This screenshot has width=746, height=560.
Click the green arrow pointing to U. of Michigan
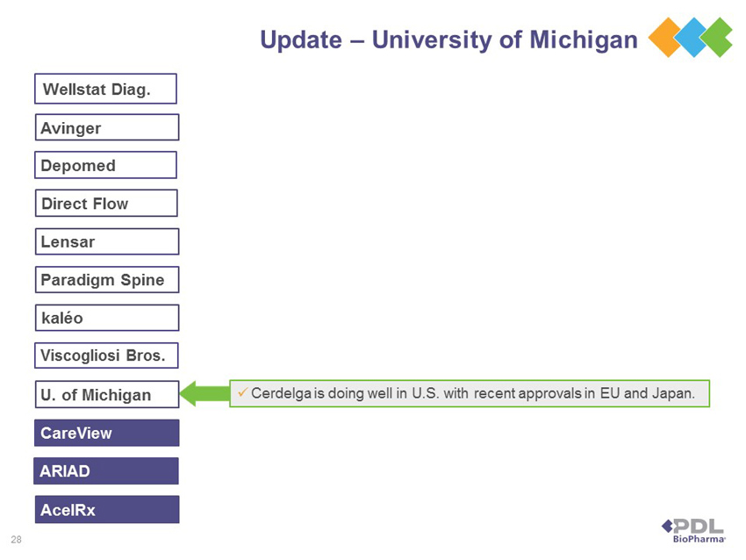[x=204, y=393]
